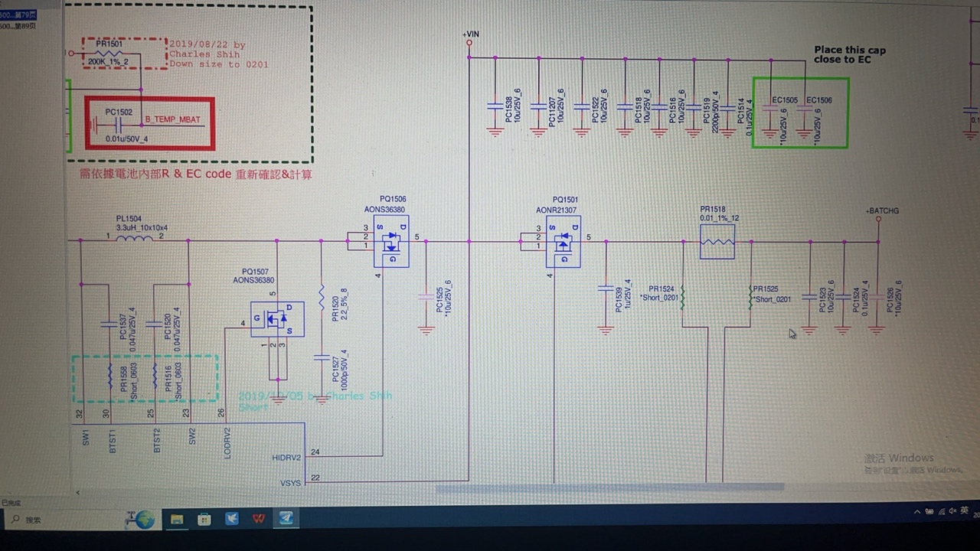Click the PQ1506 MOSFET symbol
This screenshot has height=551, width=980.
391,241
